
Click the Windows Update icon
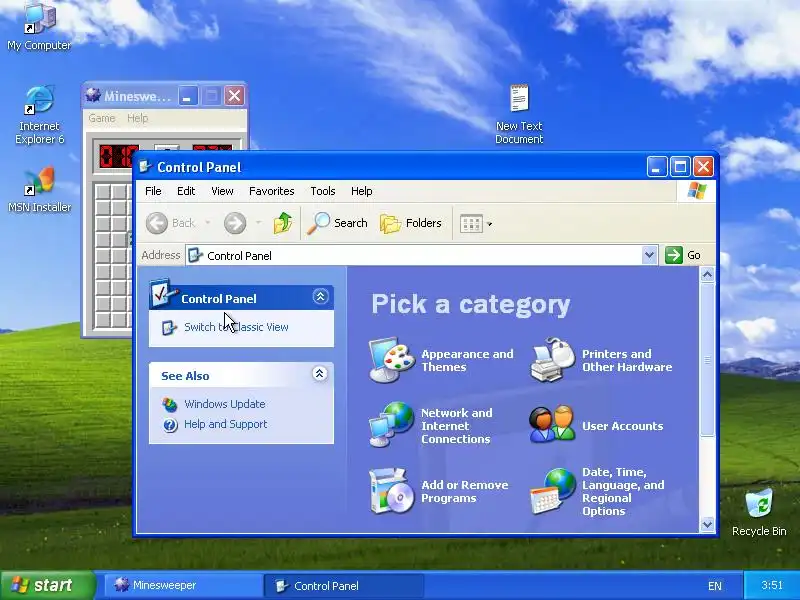click(x=169, y=405)
